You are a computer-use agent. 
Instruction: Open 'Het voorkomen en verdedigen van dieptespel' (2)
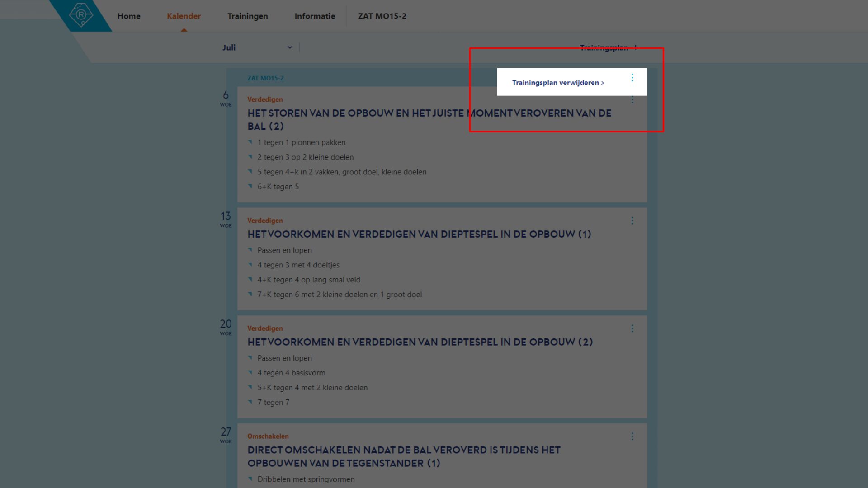(420, 342)
